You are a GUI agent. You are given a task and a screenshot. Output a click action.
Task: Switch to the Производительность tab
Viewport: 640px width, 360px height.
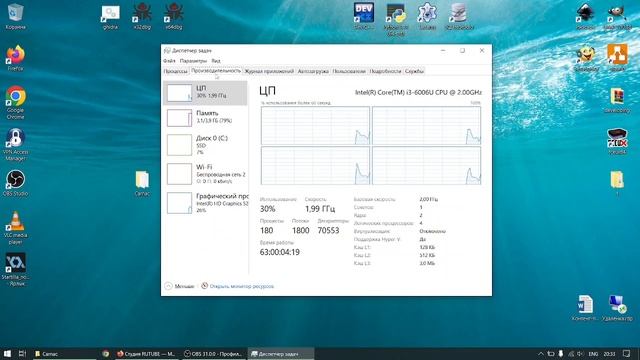(216, 71)
